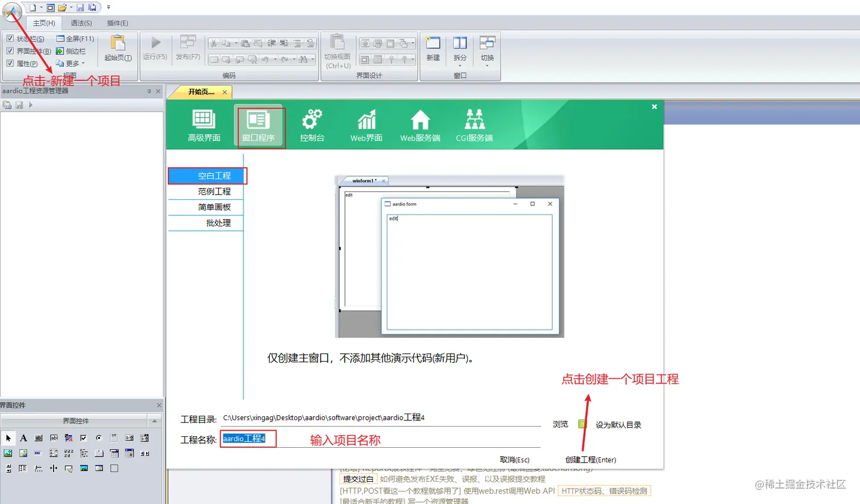
Task: Click 创建工程(Enter) button
Action: pyautogui.click(x=590, y=460)
